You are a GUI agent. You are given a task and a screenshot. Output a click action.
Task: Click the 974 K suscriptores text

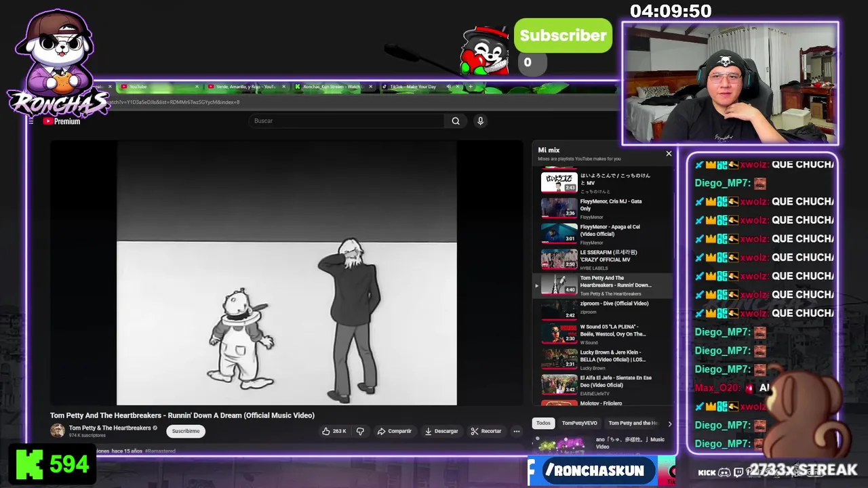tap(87, 435)
